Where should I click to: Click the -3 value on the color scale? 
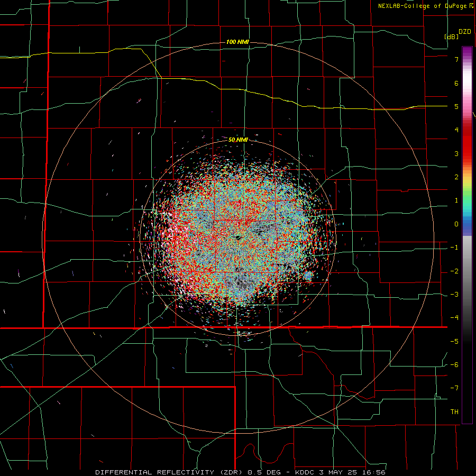coord(454,295)
